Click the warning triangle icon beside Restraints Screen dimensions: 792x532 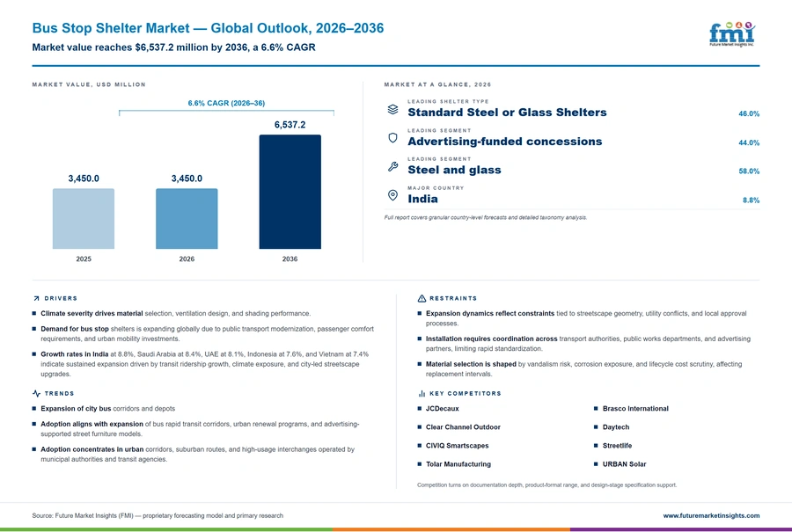[x=422, y=298]
